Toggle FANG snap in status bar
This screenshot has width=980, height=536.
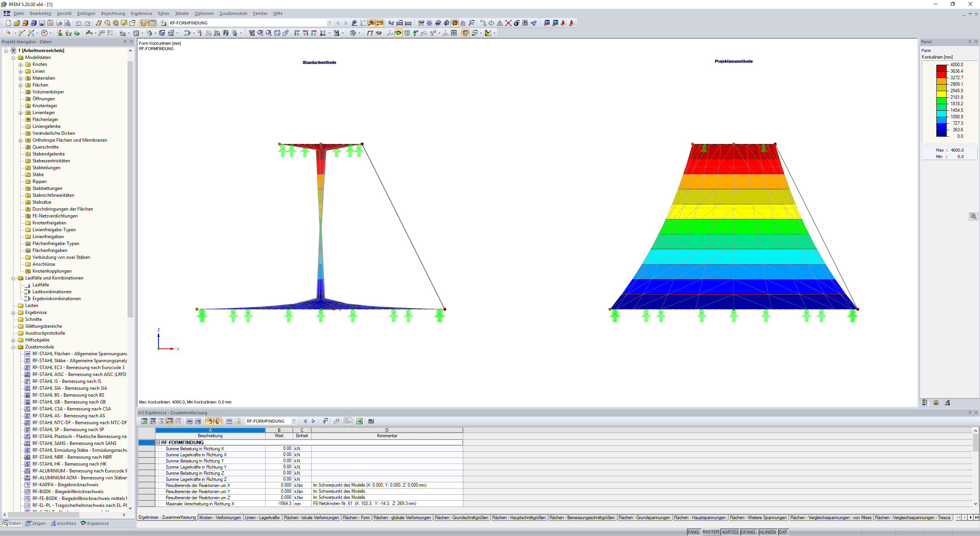pyautogui.click(x=693, y=532)
